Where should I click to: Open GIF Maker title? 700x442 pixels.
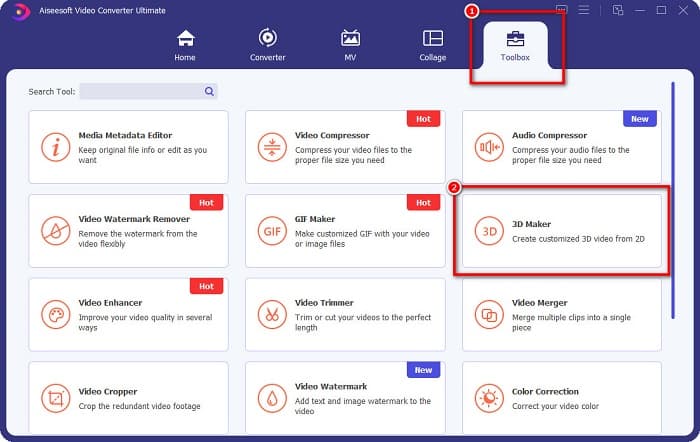(315, 219)
